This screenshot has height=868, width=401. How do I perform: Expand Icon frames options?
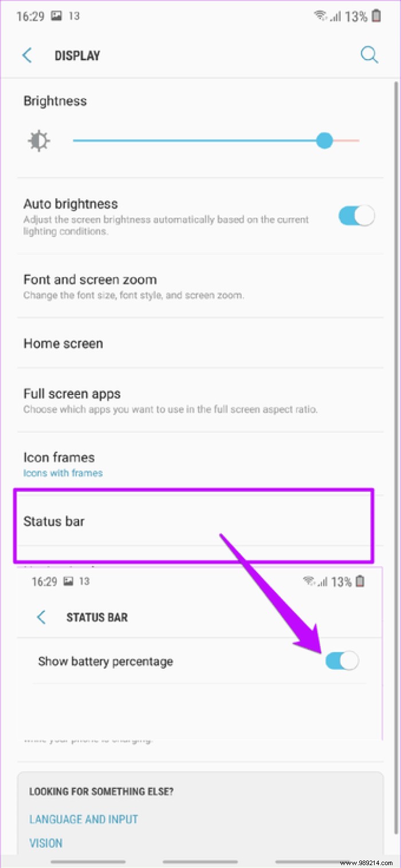[59, 457]
